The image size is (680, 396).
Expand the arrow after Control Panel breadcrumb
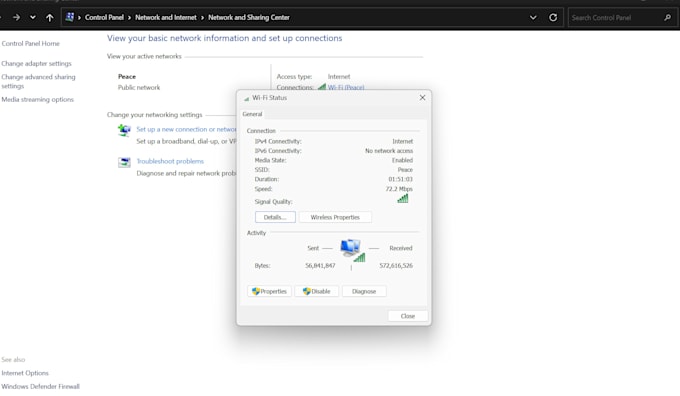point(129,18)
